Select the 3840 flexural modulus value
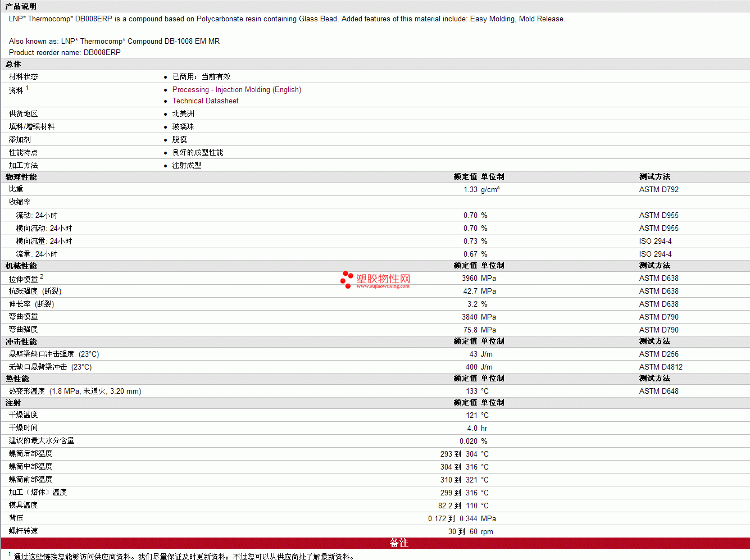Image resolution: width=750 pixels, height=560 pixels. coord(470,317)
